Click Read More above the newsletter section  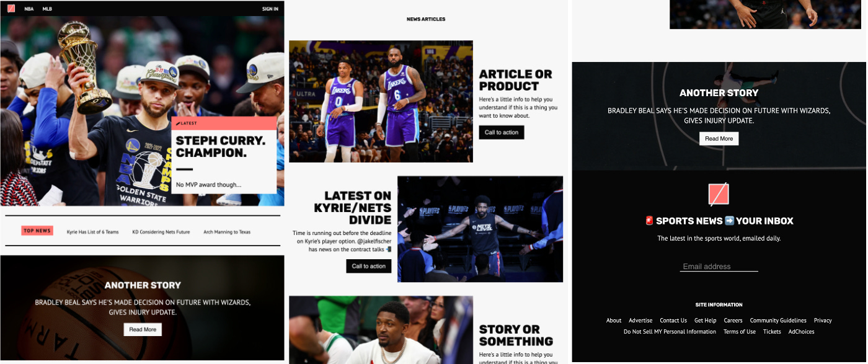coord(719,138)
